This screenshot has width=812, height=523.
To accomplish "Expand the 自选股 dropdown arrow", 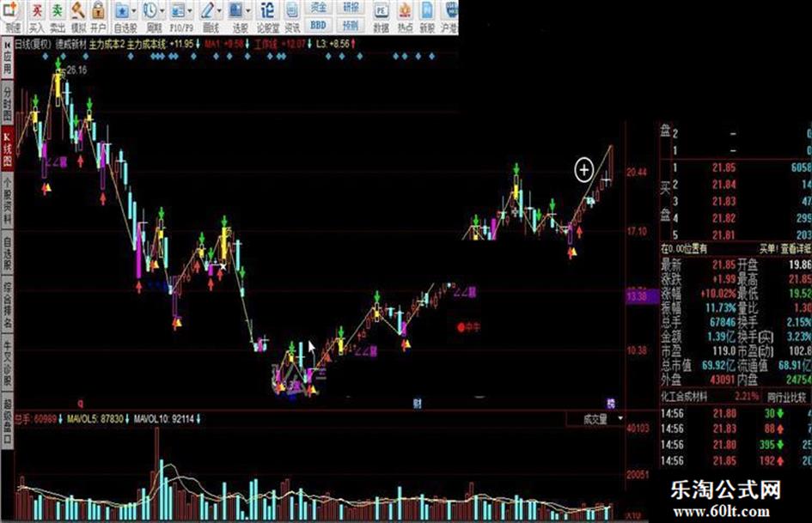I will [x=135, y=11].
